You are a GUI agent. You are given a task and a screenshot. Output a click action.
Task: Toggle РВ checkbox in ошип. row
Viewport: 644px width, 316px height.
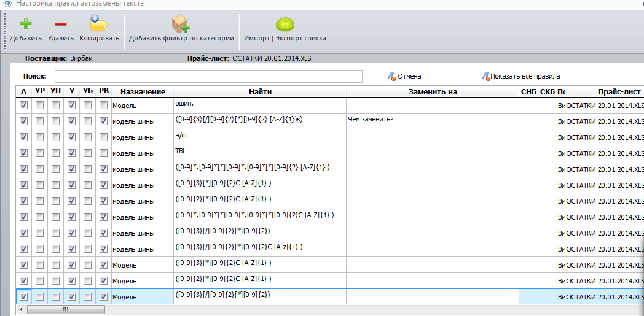[103, 106]
